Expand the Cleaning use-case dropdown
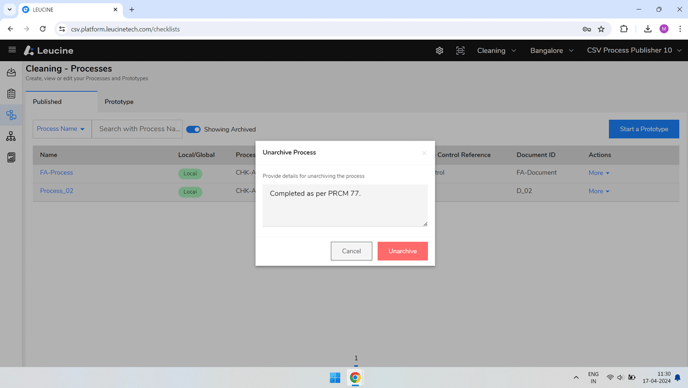 pos(496,50)
